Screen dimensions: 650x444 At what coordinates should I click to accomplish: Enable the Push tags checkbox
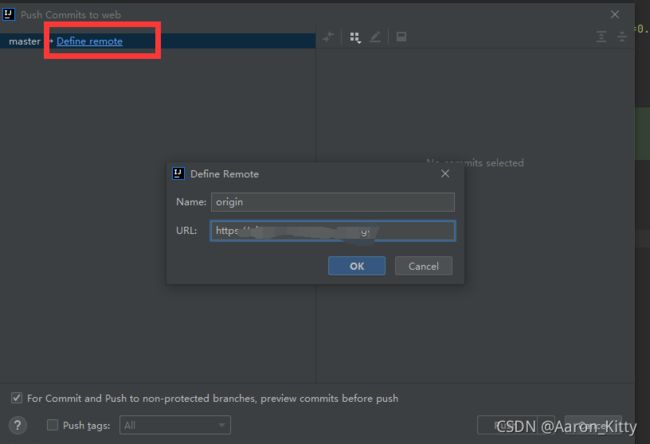[x=52, y=425]
